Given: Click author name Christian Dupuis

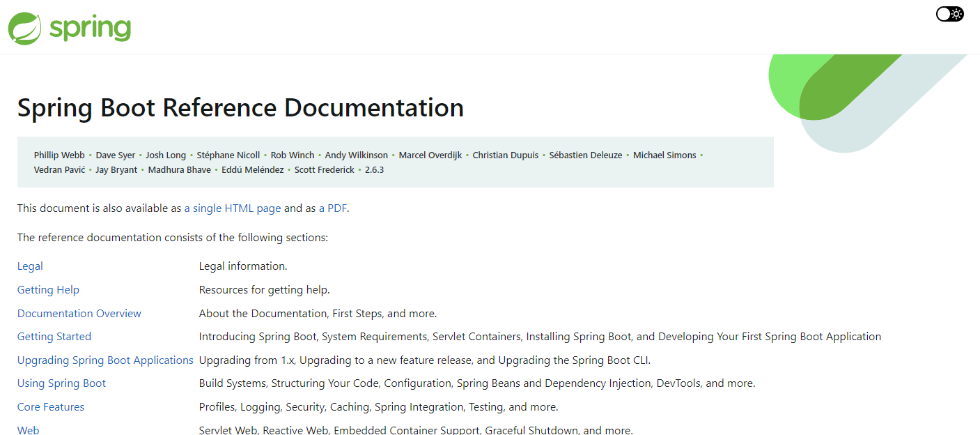Looking at the screenshot, I should 506,155.
